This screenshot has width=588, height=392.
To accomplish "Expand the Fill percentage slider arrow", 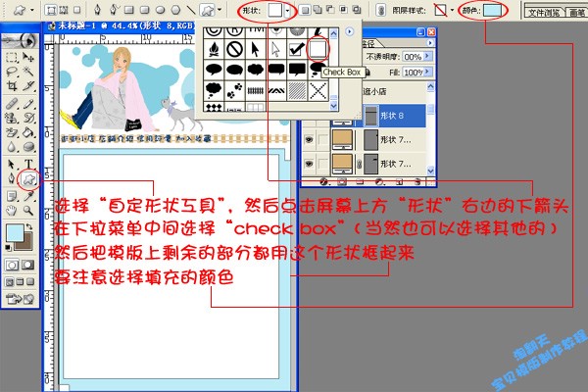I will tap(425, 73).
